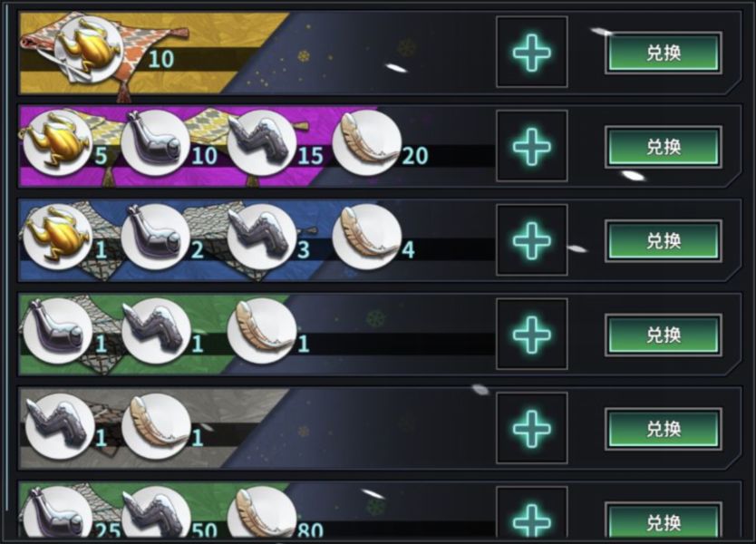Click feather icon costing 20
The height and width of the screenshot is (544, 756).
click(367, 142)
